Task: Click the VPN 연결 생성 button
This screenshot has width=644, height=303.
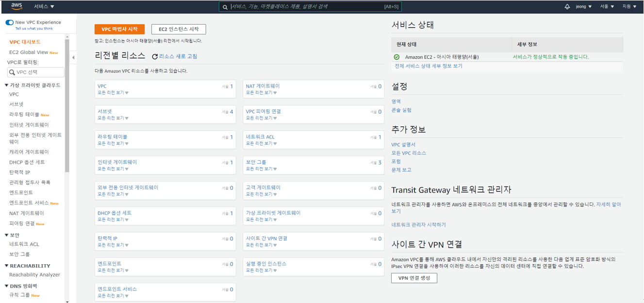Action: point(414,278)
